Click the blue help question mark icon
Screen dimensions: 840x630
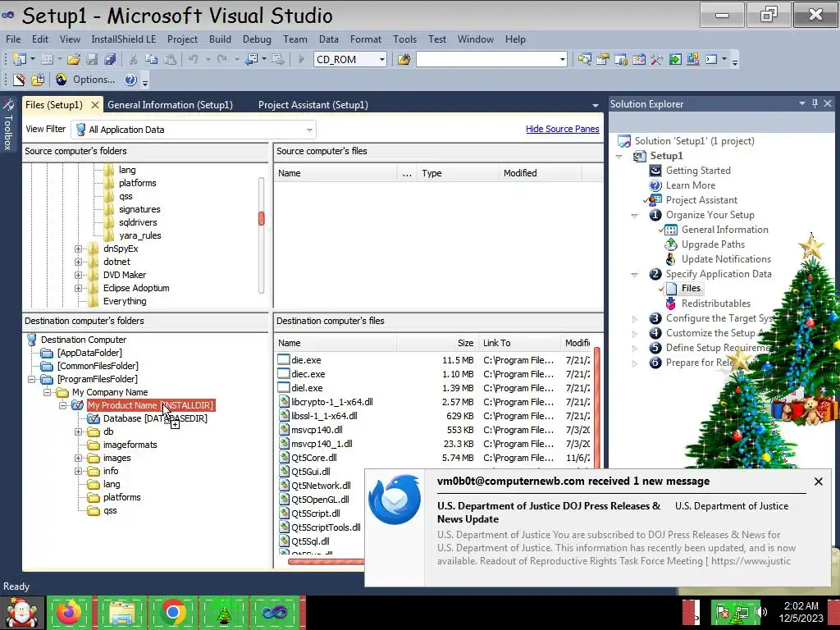130,80
